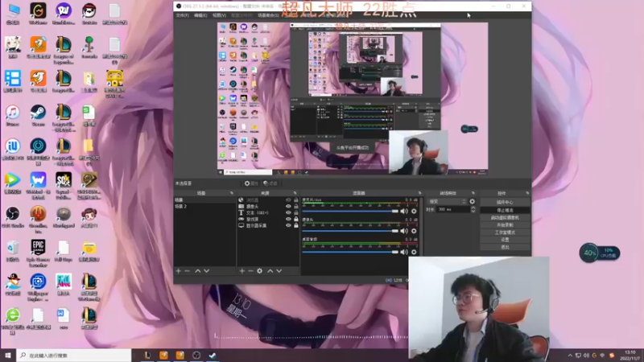This screenshot has width=644, height=362.
Task: Show hidden system tray icons chevron
Action: coord(570,356)
